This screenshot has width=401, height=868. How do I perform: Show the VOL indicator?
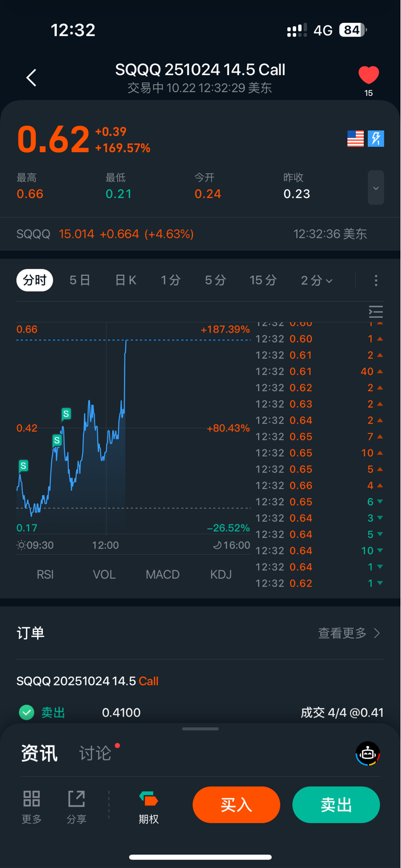104,574
